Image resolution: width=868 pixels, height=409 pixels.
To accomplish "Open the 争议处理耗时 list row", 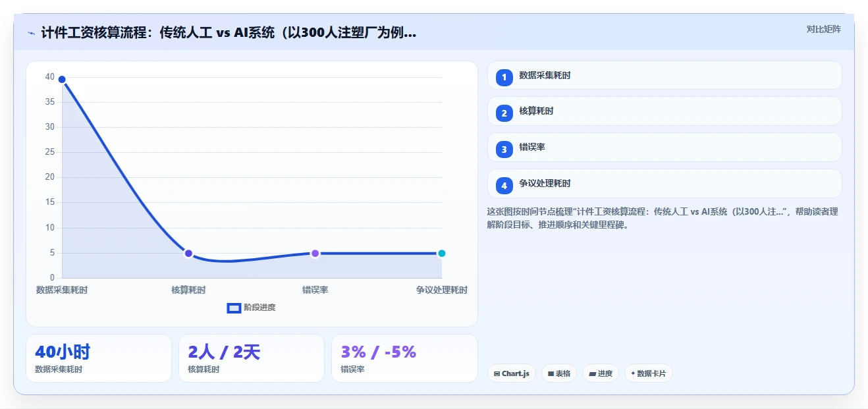I will tap(665, 184).
